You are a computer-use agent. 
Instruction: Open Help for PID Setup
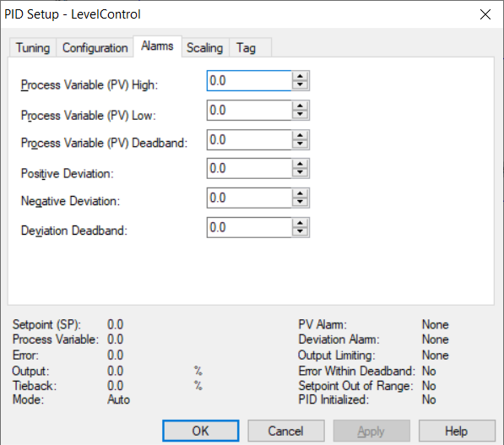pyautogui.click(x=457, y=431)
